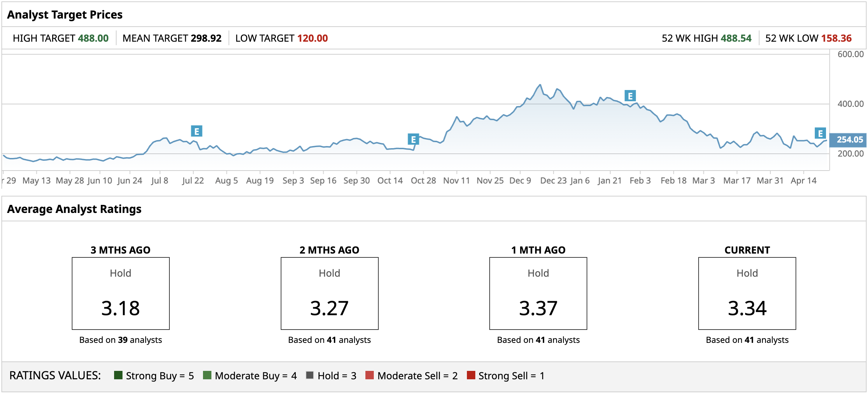Select the CURRENT rating box showing 3.34

pos(747,293)
